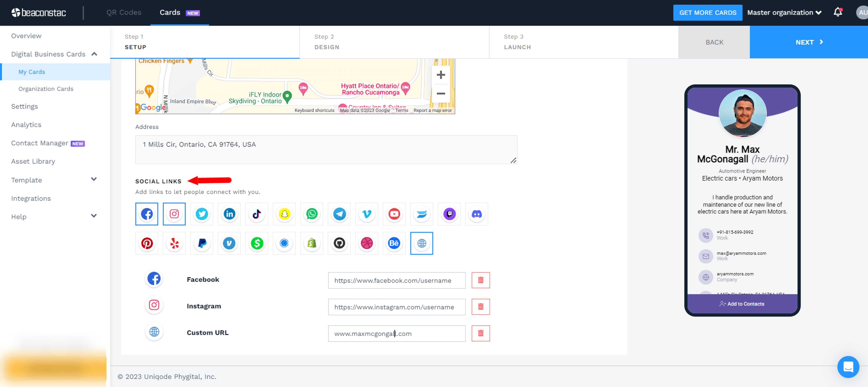The width and height of the screenshot is (868, 387).
Task: Delete the Facebook link row
Action: point(481,280)
